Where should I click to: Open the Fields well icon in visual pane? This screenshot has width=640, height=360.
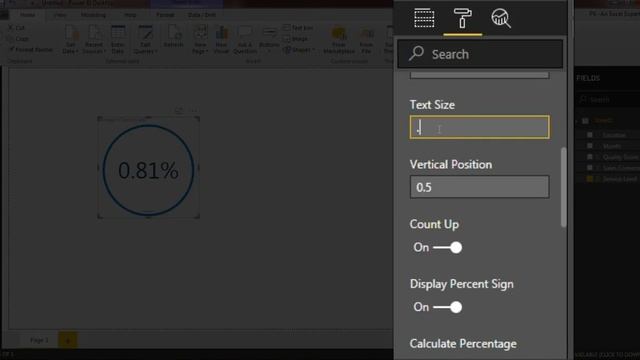click(x=424, y=18)
